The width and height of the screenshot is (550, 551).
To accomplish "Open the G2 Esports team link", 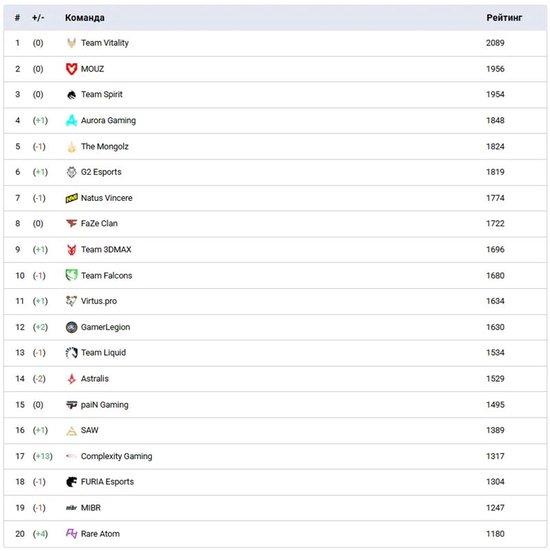I will coord(101,172).
